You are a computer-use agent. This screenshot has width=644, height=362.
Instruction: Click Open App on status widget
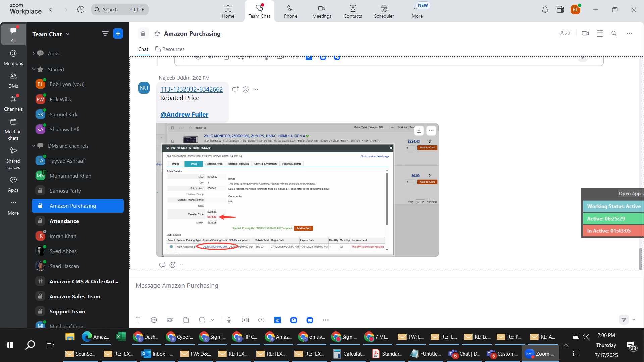[x=630, y=193]
